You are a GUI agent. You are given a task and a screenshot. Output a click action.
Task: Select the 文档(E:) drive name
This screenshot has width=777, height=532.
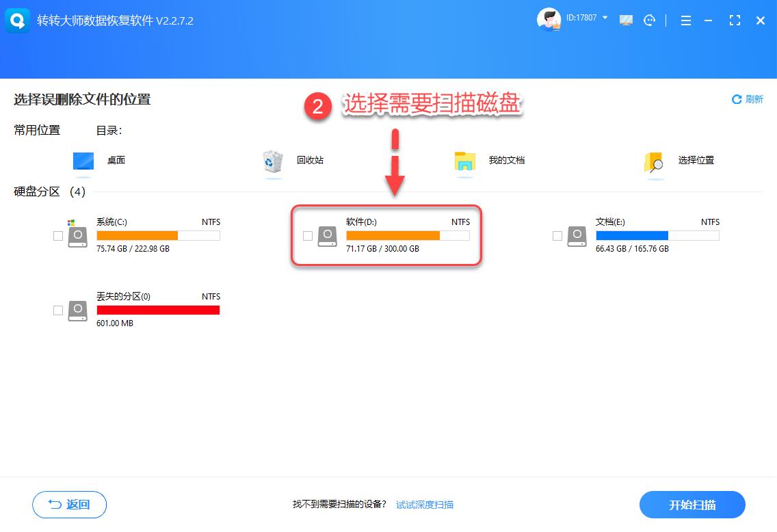tap(611, 222)
